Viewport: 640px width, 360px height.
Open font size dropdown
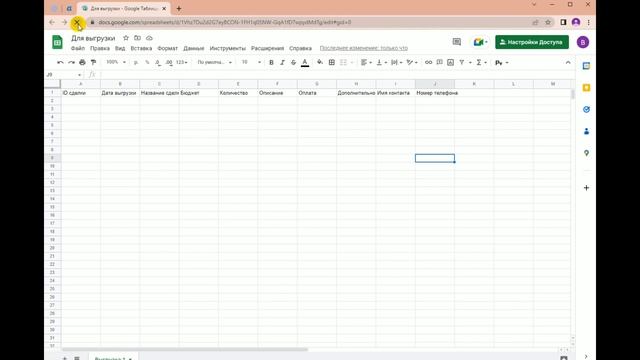[251, 62]
